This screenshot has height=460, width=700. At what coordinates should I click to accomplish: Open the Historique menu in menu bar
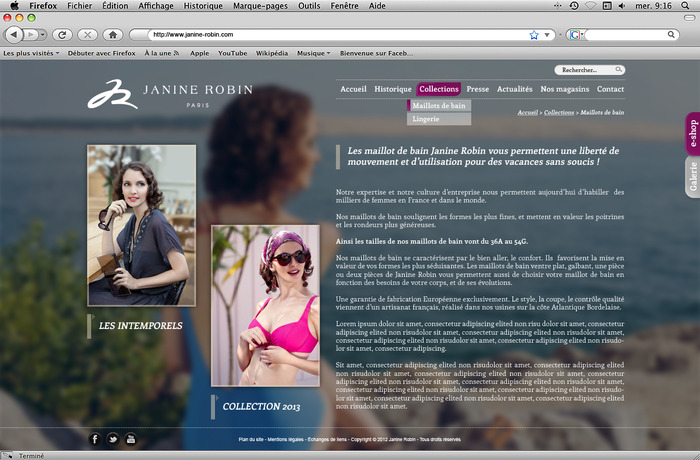203,6
